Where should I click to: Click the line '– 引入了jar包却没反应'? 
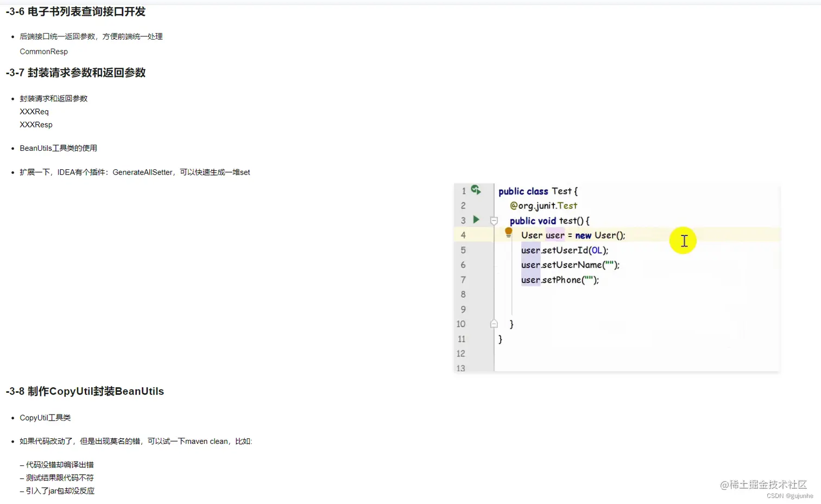tap(57, 490)
